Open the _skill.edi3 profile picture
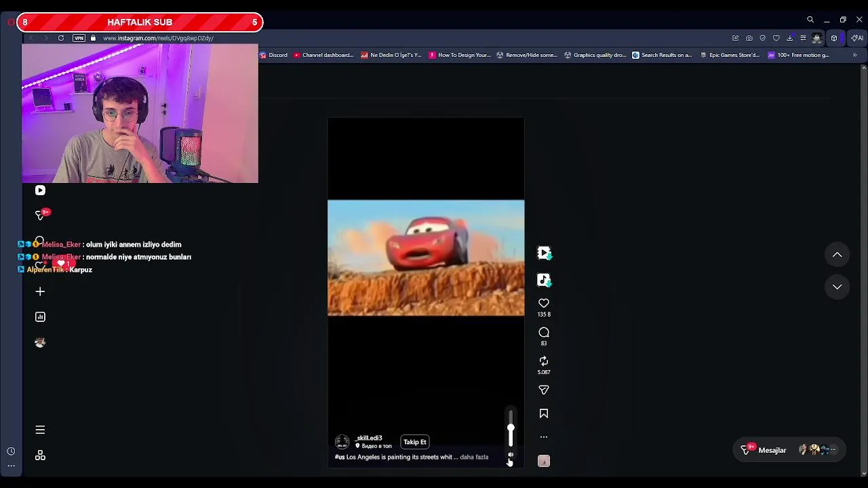This screenshot has width=868, height=488. pos(342,442)
